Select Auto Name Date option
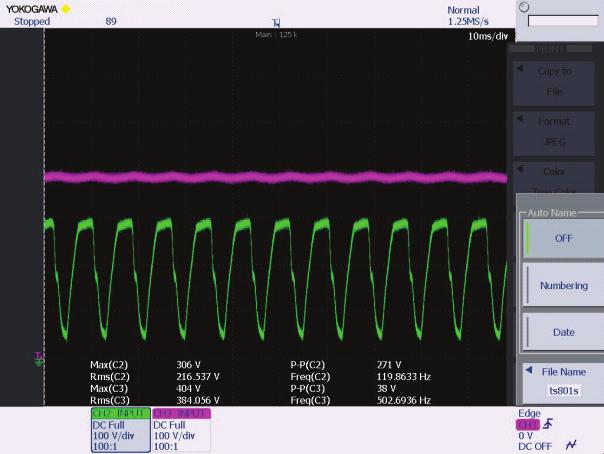Screen dimensions: 604x454 point(563,332)
